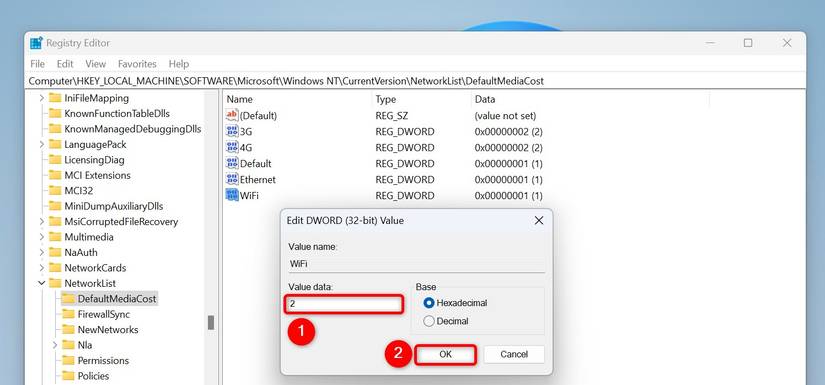Click the Default DWORD value icon
The image size is (825, 385).
click(x=232, y=163)
